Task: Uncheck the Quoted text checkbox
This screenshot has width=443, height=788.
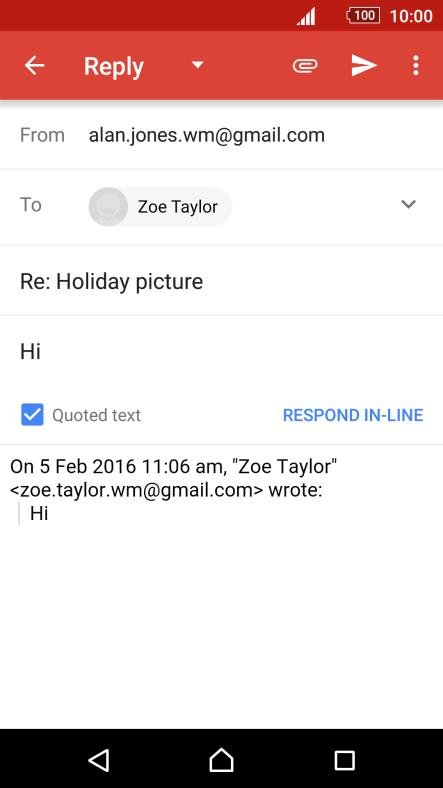Action: (x=32, y=415)
